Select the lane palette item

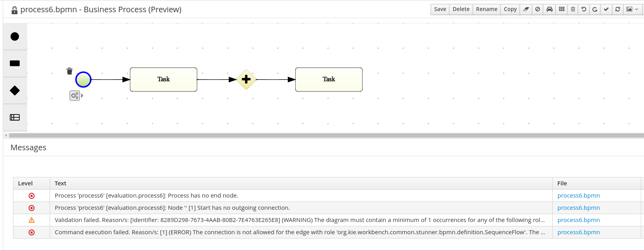(x=15, y=118)
